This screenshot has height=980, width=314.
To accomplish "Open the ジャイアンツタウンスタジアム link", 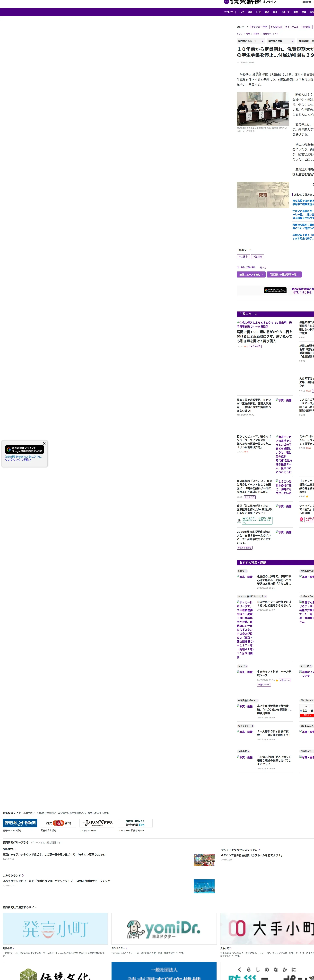I will point(240,850).
